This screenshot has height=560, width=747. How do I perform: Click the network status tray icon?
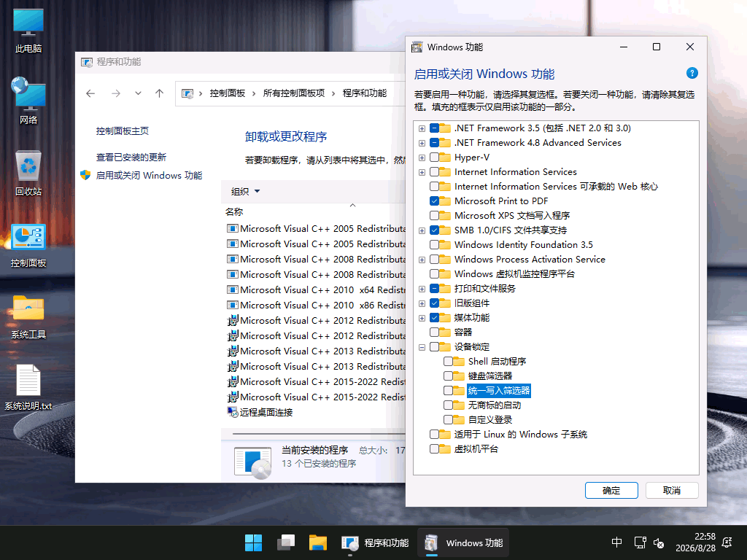pos(640,542)
